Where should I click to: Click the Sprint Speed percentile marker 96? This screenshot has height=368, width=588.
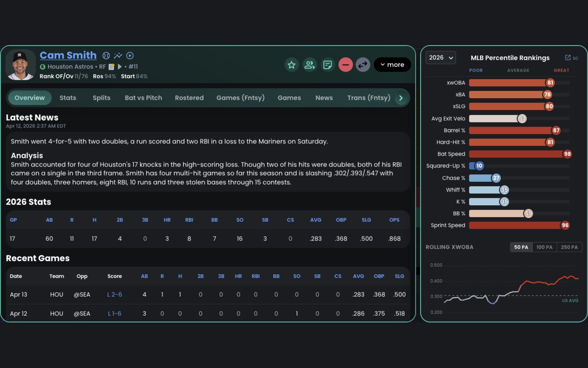point(565,225)
